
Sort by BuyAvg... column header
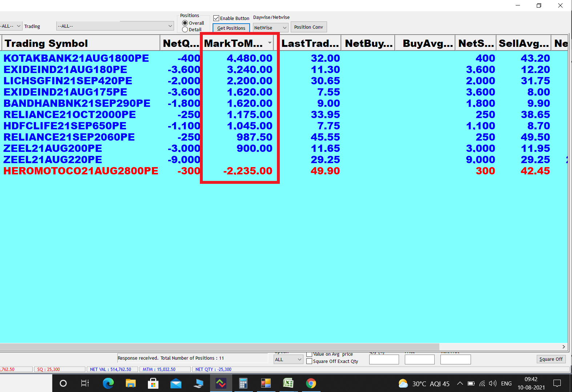point(425,43)
